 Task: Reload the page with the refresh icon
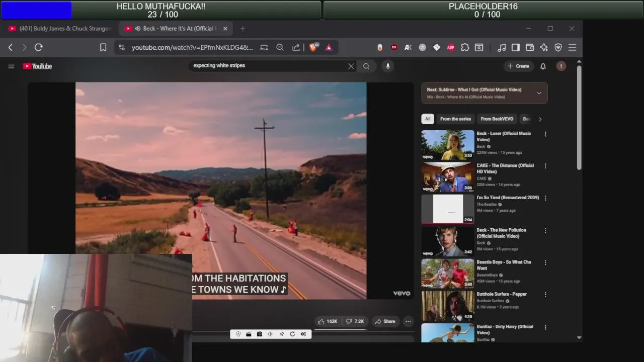pyautogui.click(x=38, y=47)
